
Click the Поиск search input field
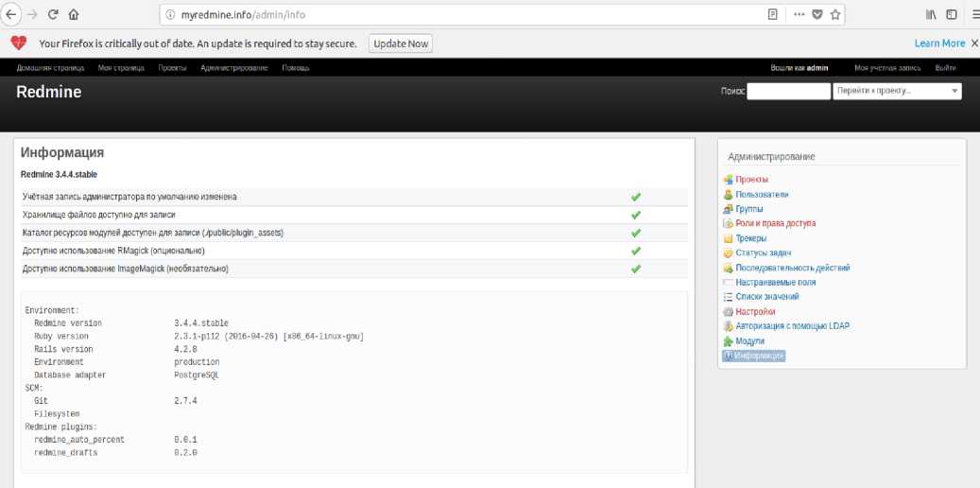(789, 92)
